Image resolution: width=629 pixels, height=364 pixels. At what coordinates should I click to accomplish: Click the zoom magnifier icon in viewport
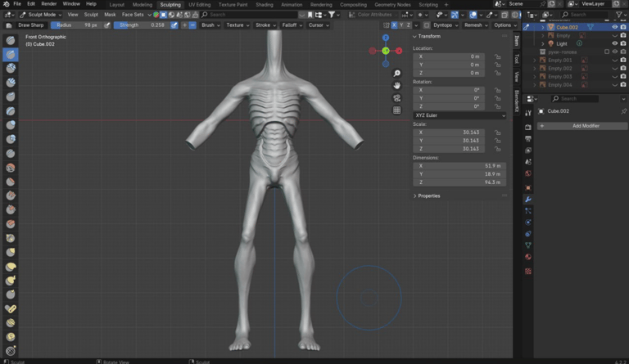pyautogui.click(x=396, y=74)
